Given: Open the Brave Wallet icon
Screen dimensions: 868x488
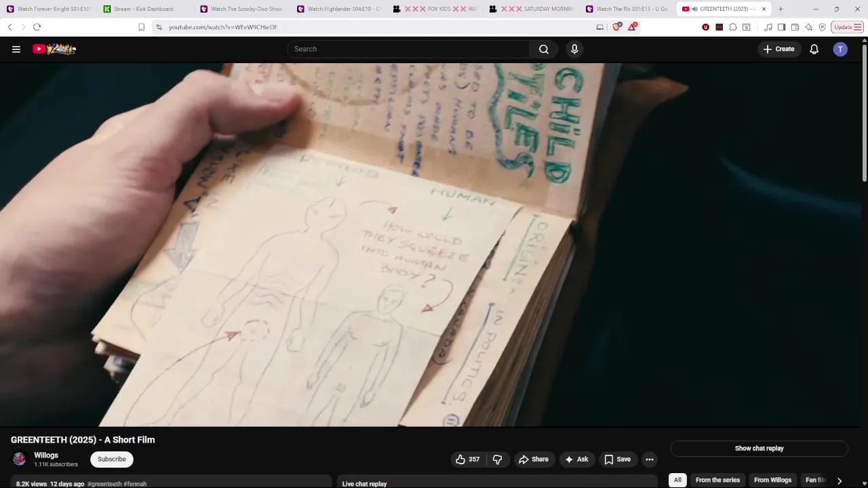Looking at the screenshot, I should click(795, 27).
